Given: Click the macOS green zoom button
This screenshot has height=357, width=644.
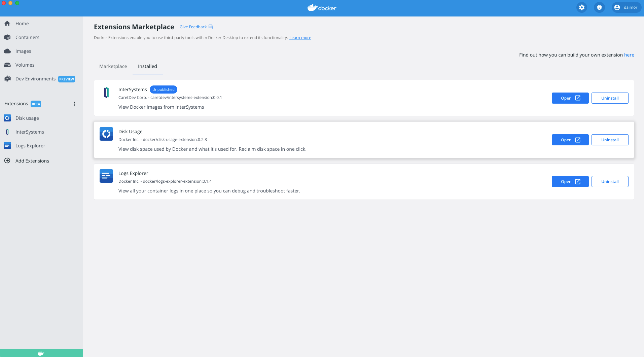Looking at the screenshot, I should pyautogui.click(x=17, y=3).
